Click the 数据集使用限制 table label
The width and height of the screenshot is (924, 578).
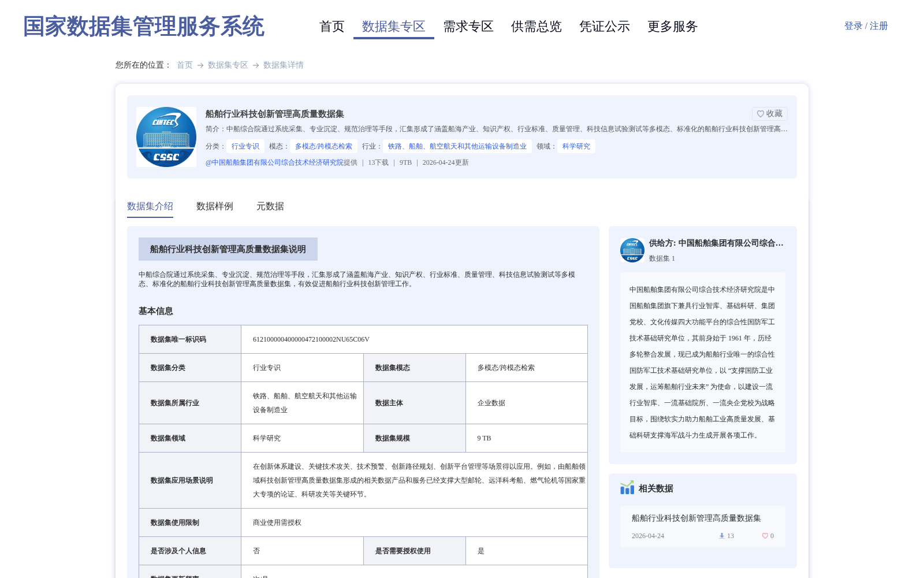(x=175, y=523)
